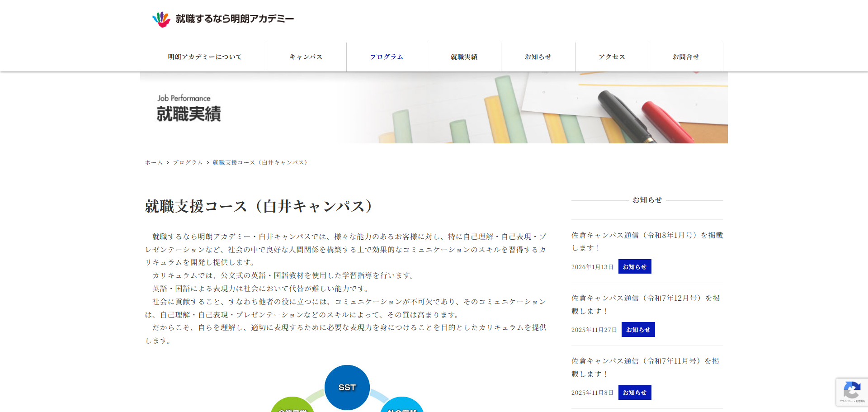Click the colorful hand logo icon
868x412 pixels.
(160, 19)
